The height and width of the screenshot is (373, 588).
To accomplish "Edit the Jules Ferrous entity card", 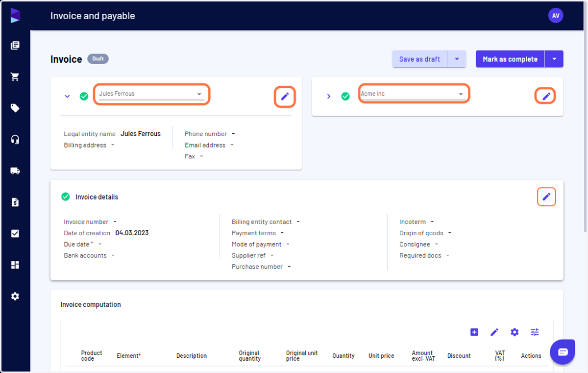I will point(285,96).
